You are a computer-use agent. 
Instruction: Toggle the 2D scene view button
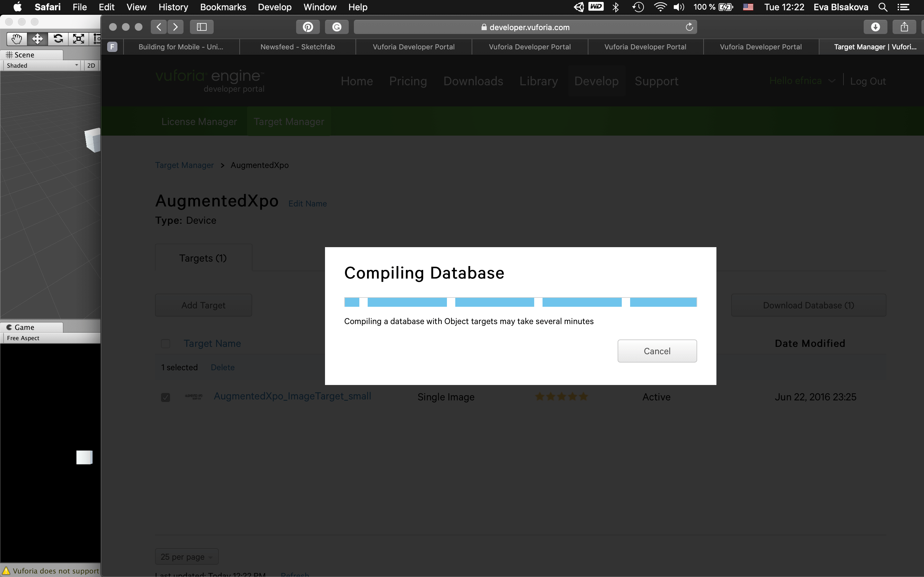point(91,66)
